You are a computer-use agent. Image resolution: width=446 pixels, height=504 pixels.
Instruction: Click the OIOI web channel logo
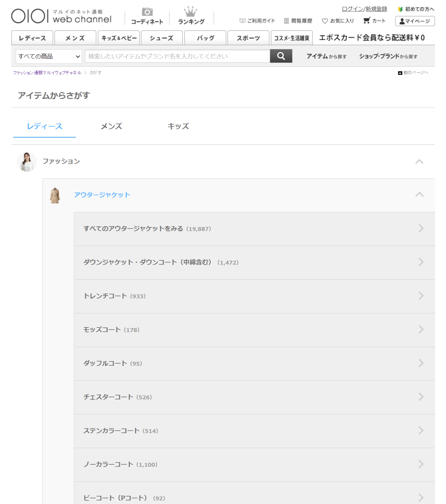pos(61,16)
